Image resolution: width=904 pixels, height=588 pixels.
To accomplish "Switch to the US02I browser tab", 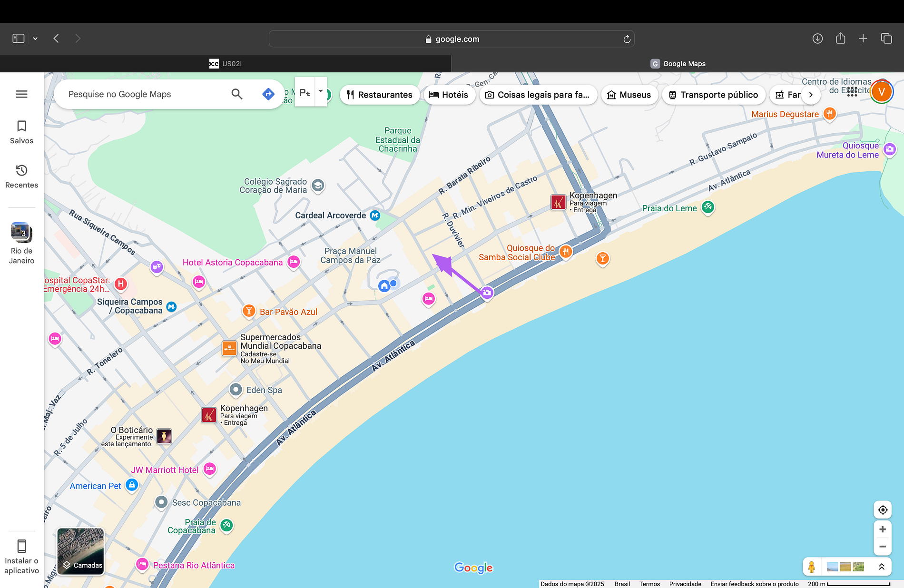I will 226,64.
